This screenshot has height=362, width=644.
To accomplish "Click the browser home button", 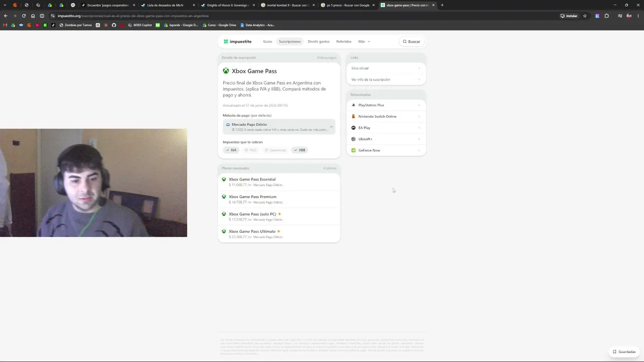I will [33, 16].
